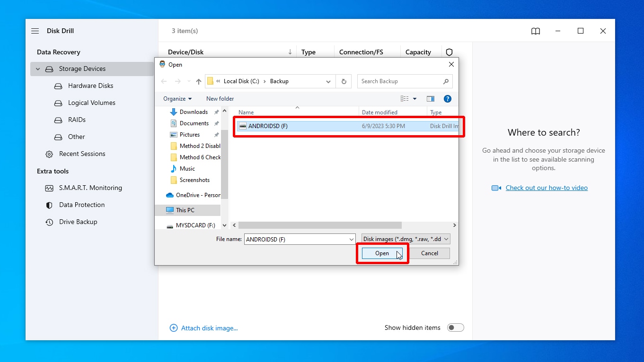The image size is (644, 362).
Task: Select Documents in navigation pane
Action: pyautogui.click(x=194, y=123)
